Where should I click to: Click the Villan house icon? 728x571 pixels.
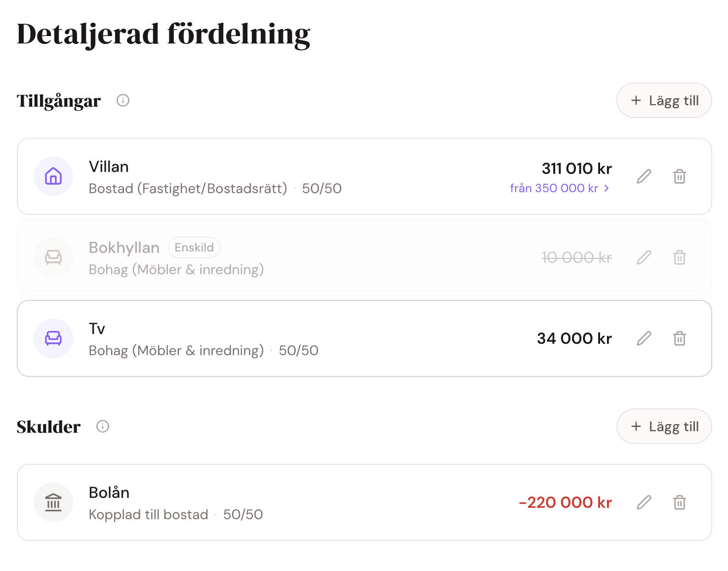(53, 176)
